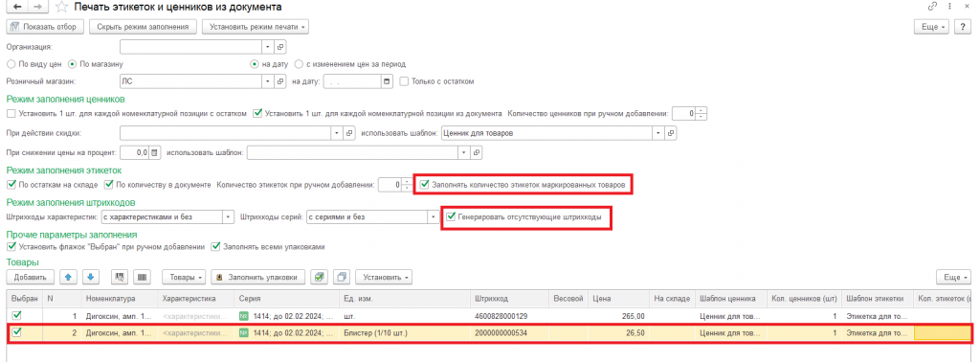The height and width of the screenshot is (362, 980).
Task: Toggle Генерировать отсутствующие штрихкоды checkbox
Action: (x=452, y=217)
